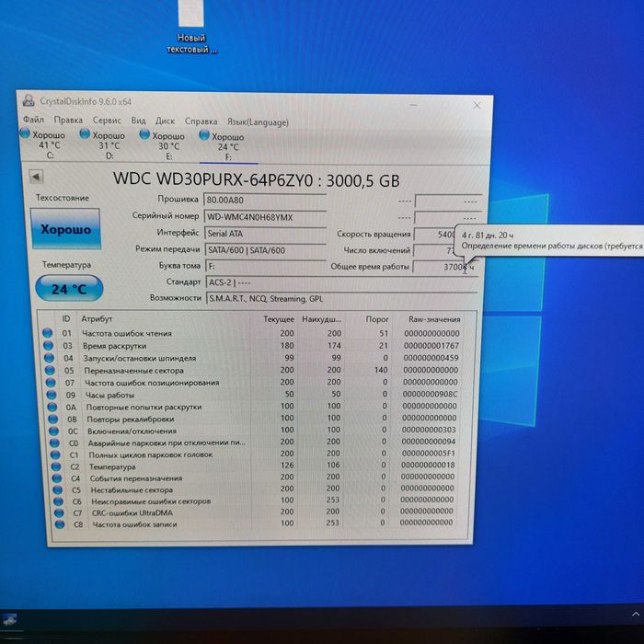This screenshot has height=644, width=644.
Task: Open the Язык(Language) menu
Action: point(258,122)
